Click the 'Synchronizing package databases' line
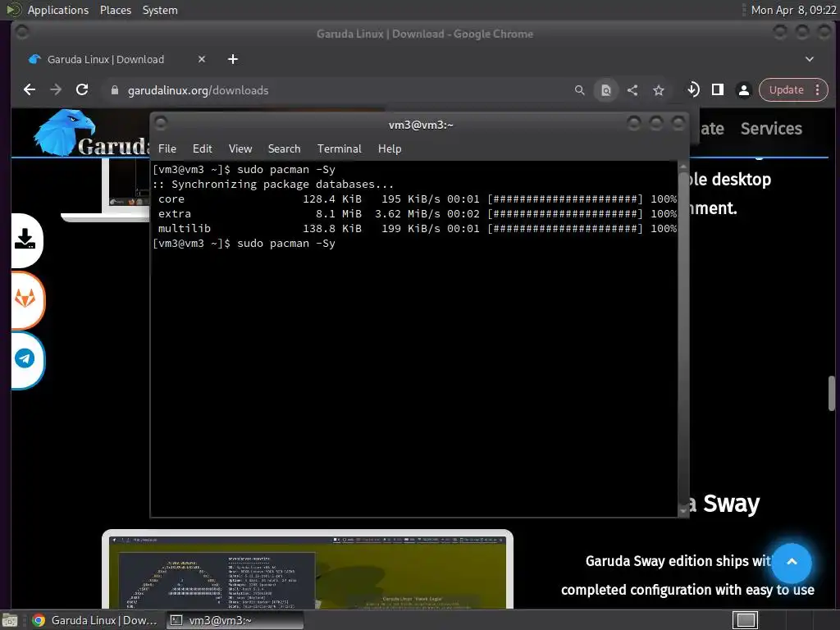This screenshot has width=840, height=630. (273, 185)
